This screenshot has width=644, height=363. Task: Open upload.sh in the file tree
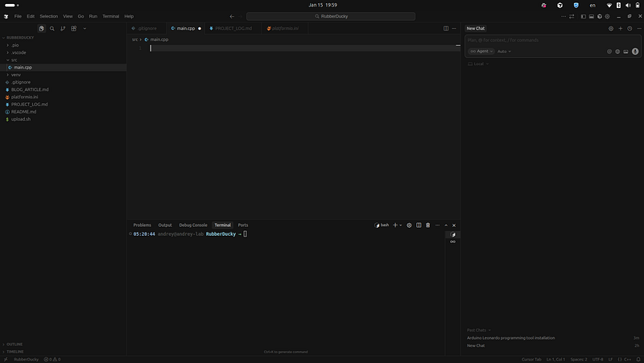pos(21,119)
